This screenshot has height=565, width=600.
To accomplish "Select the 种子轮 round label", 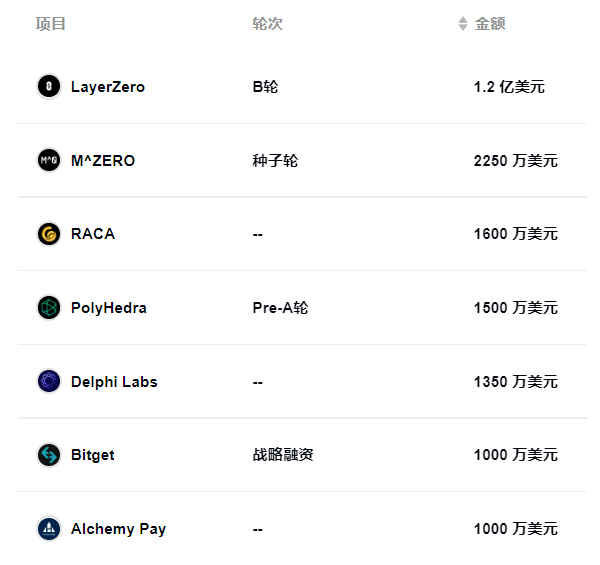I will click(275, 161).
